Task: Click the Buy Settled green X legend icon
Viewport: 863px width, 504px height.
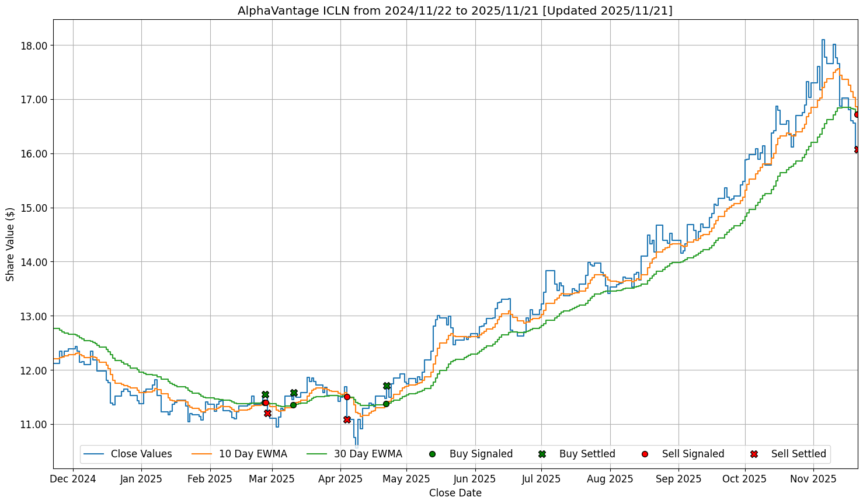Action: click(x=542, y=454)
